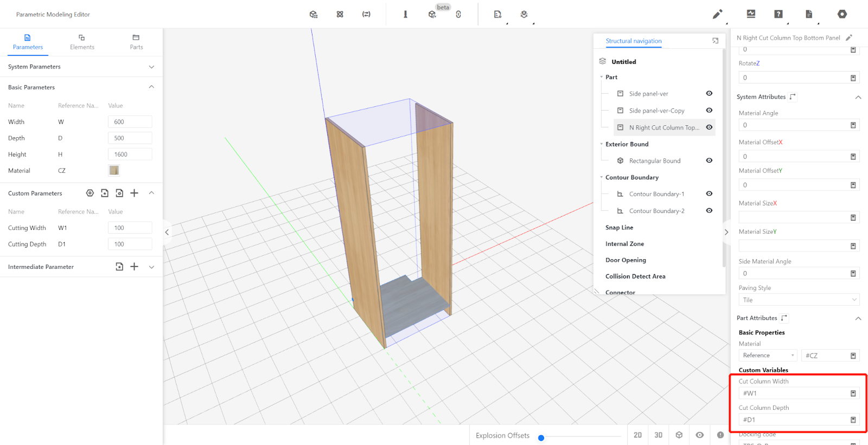Open the help question mark icon

click(x=778, y=14)
